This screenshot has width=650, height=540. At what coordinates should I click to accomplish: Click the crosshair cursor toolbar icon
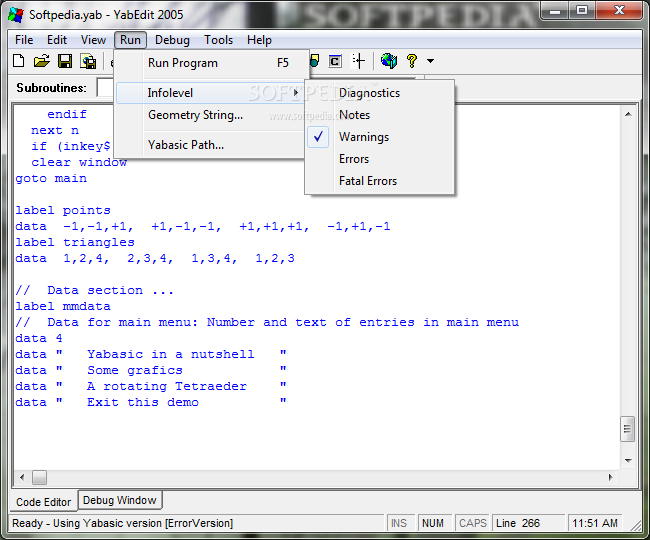point(359,61)
